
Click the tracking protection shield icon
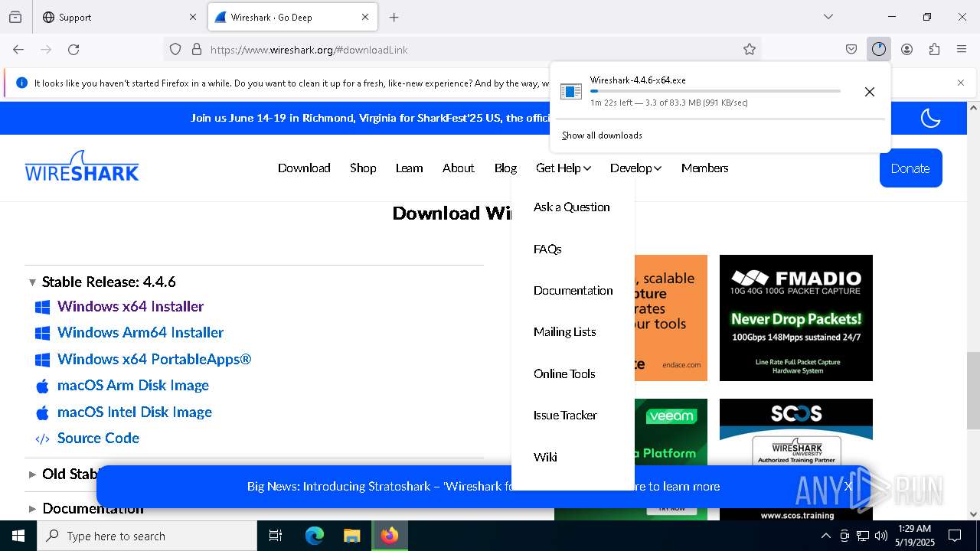tap(175, 49)
